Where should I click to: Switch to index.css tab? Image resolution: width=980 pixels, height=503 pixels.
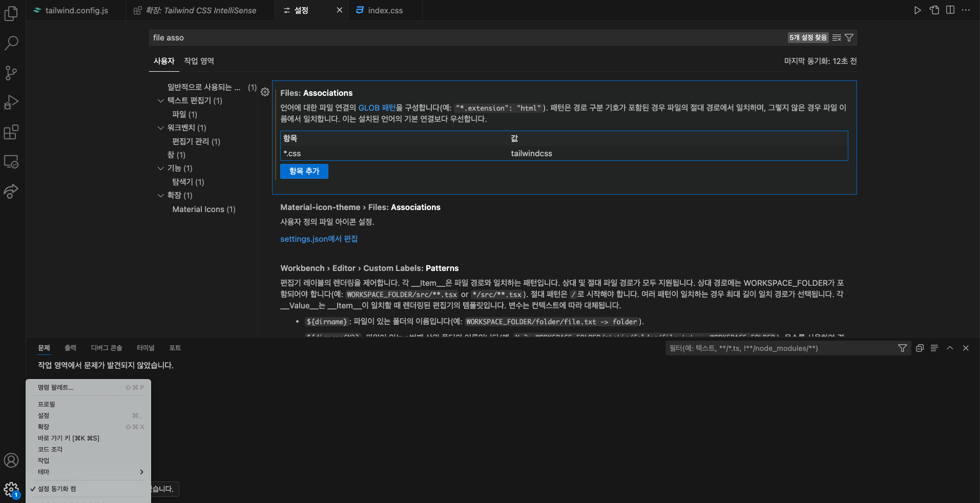coord(386,10)
